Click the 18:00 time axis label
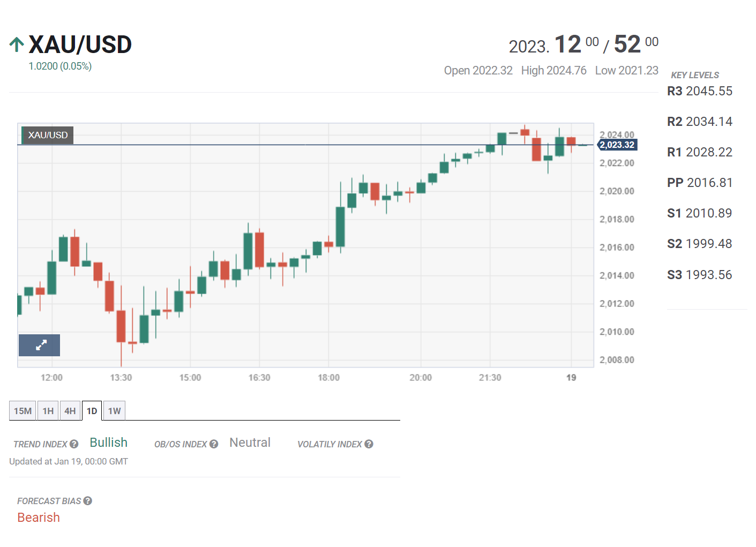This screenshot has height=547, width=756. [x=328, y=378]
